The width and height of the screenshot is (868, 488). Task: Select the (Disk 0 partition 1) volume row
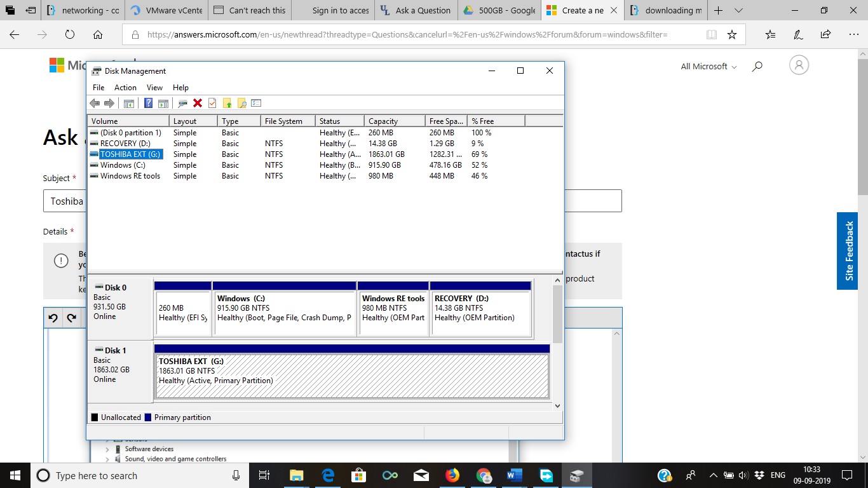[x=325, y=133]
